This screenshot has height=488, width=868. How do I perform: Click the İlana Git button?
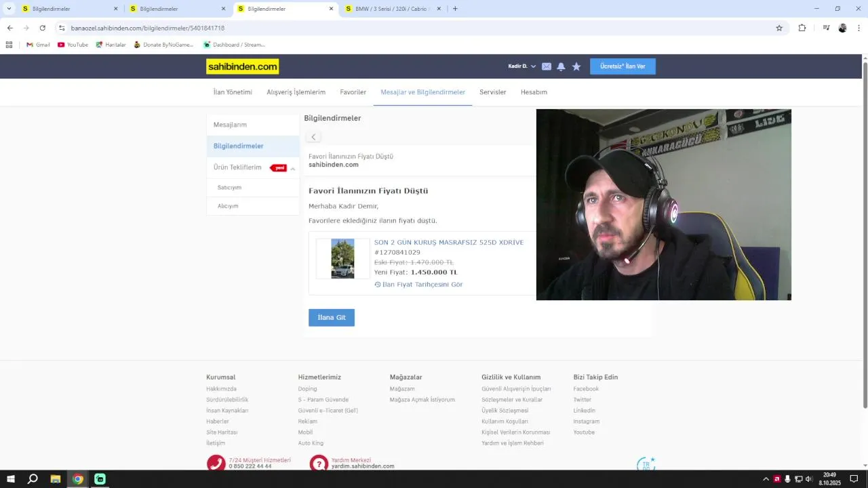click(332, 318)
